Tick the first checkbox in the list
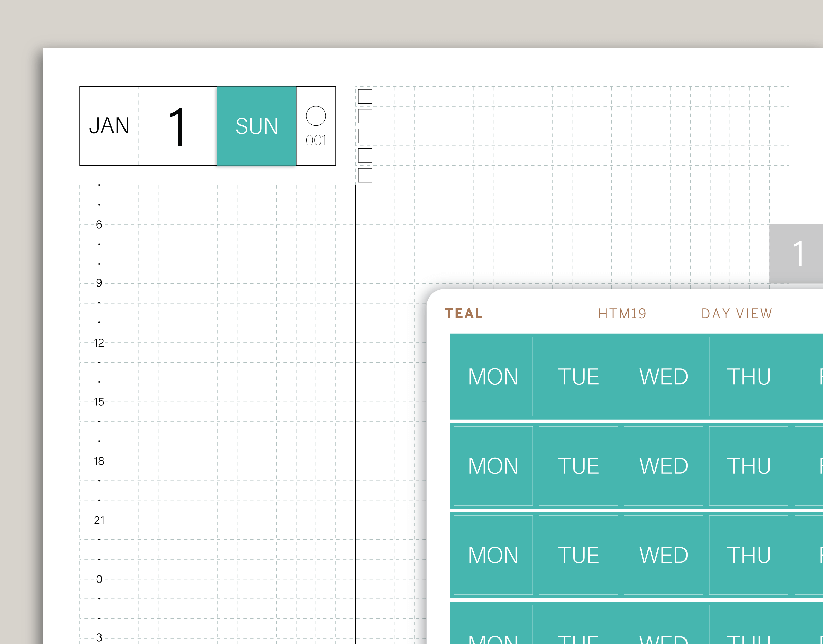 [x=365, y=97]
